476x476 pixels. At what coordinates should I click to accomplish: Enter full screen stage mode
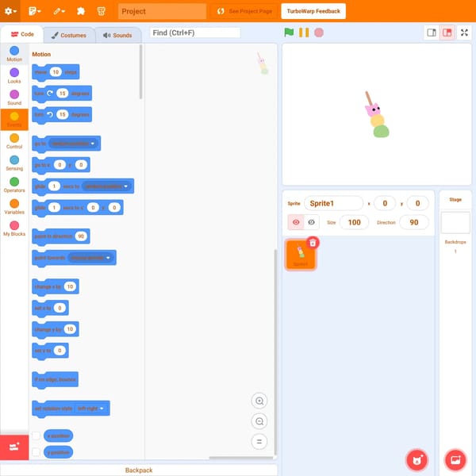464,33
